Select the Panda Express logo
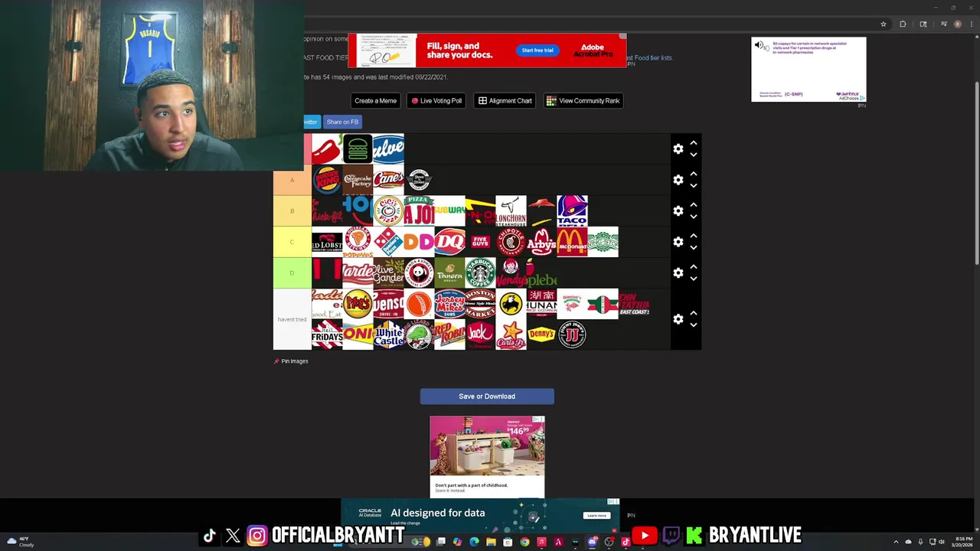The width and height of the screenshot is (980, 551). (419, 272)
